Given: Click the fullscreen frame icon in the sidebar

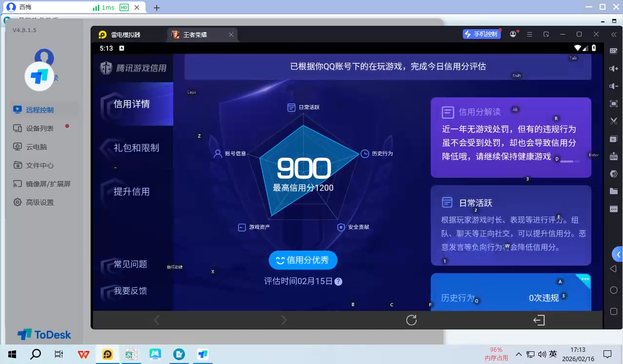Looking at the screenshot, I should pyautogui.click(x=613, y=103).
